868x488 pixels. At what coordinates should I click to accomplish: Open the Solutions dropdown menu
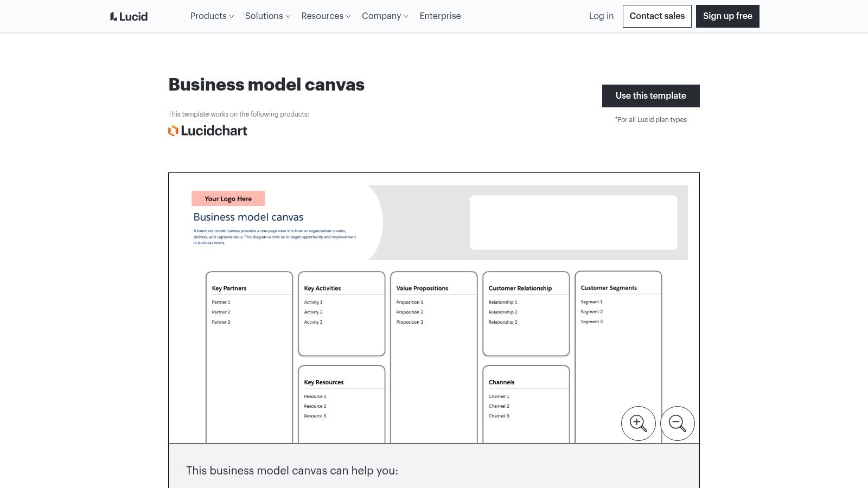click(x=267, y=16)
